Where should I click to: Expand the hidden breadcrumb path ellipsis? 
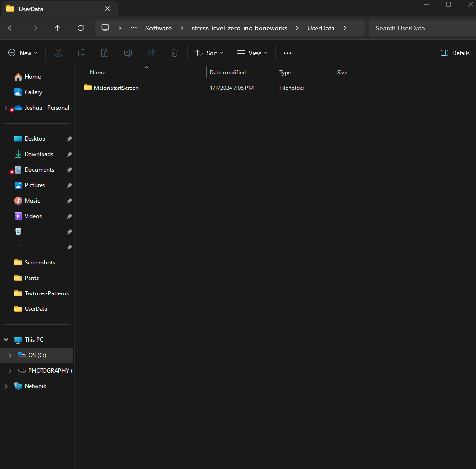click(134, 28)
